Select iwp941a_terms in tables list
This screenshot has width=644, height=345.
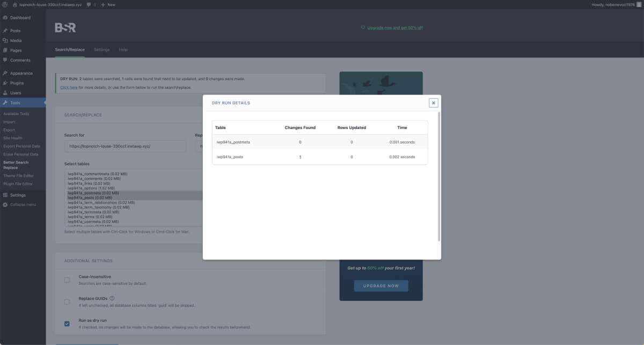90,217
